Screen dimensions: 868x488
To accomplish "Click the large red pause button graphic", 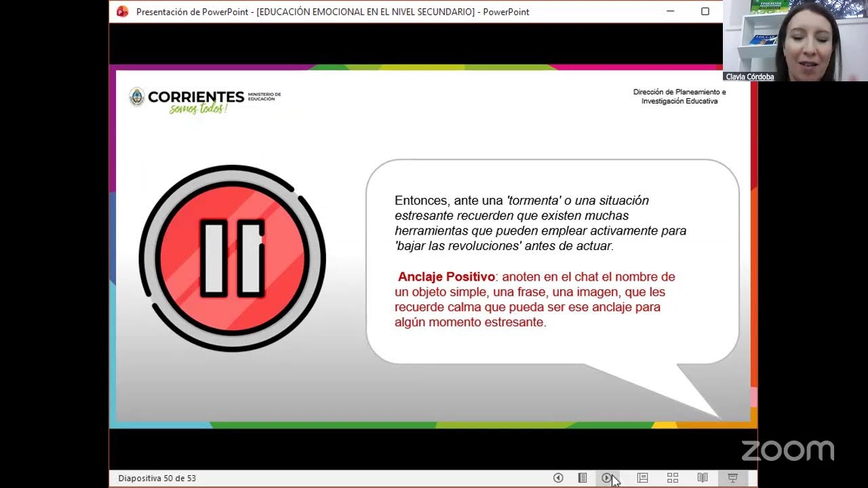I will coord(233,258).
